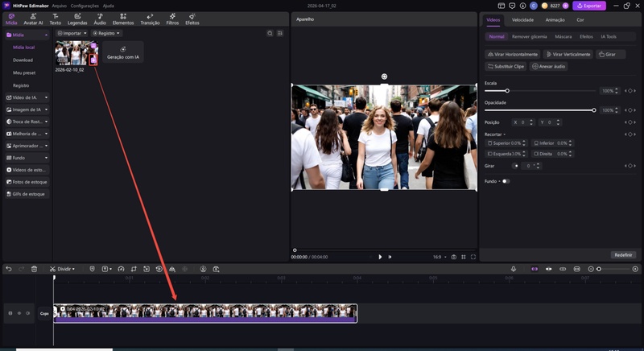This screenshot has height=351, width=644.
Task: Click the list view icon in media panel
Action: click(x=280, y=33)
